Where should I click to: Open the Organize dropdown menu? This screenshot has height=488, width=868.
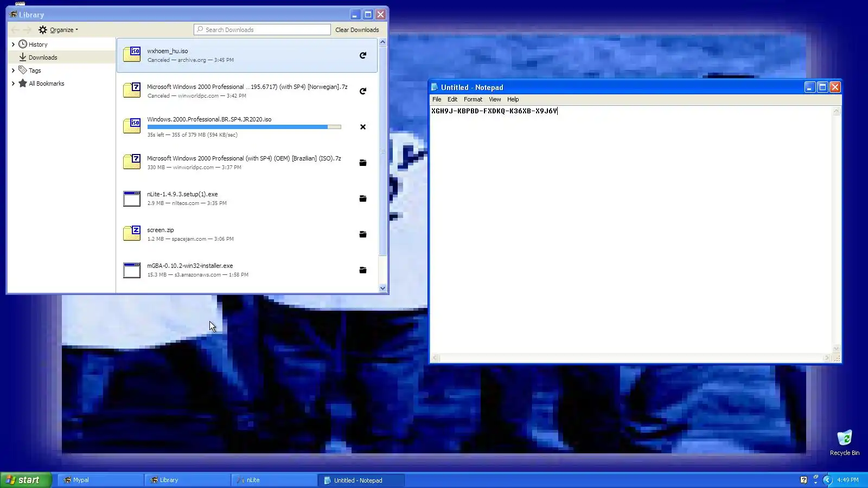point(59,30)
